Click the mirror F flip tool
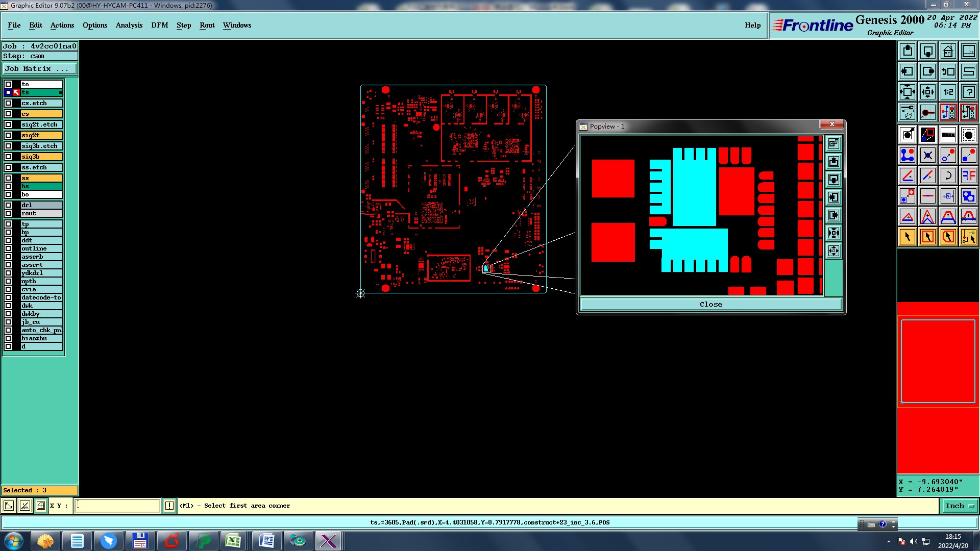 click(x=968, y=176)
